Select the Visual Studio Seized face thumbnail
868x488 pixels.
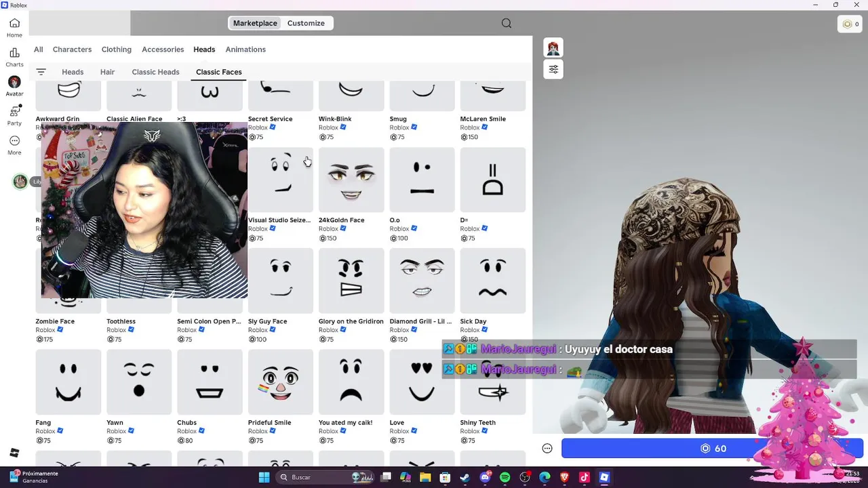pyautogui.click(x=281, y=180)
